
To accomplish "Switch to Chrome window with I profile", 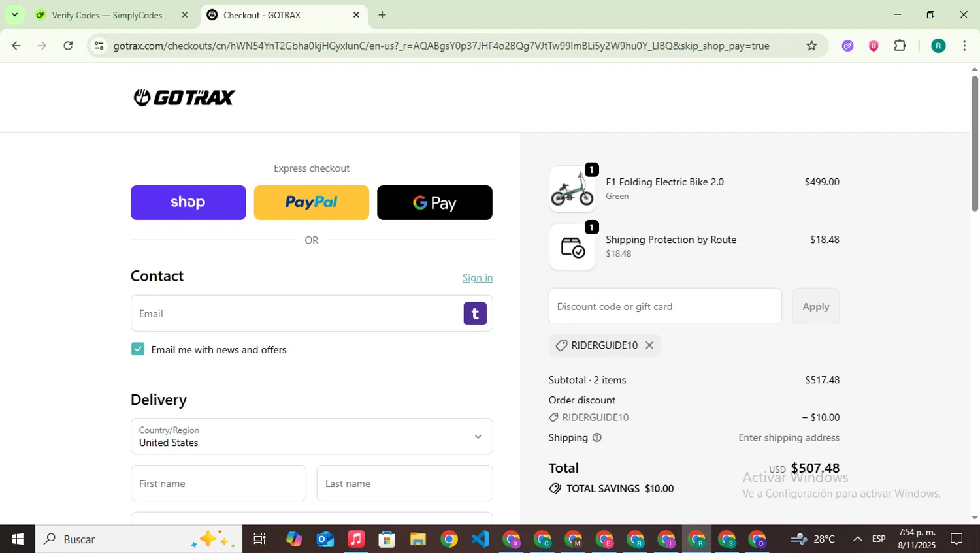I will pyautogui.click(x=666, y=539).
